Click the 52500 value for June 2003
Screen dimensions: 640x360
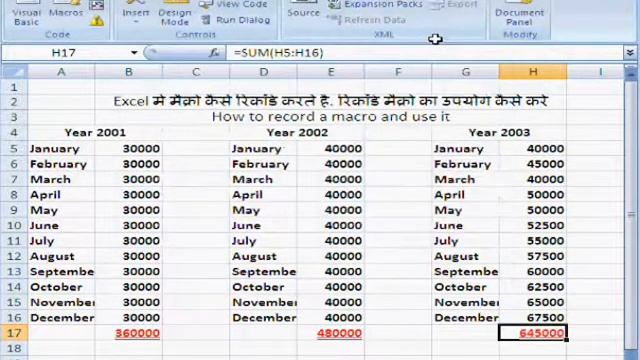533,225
